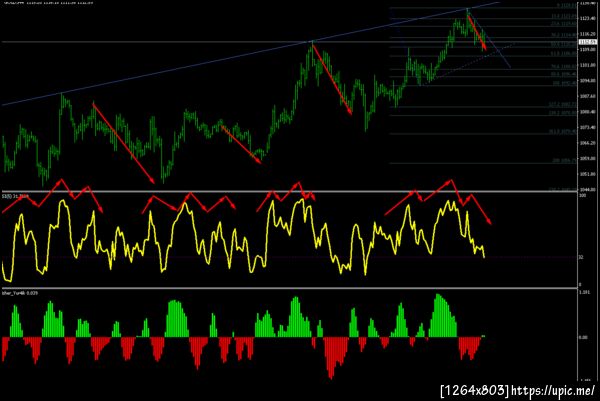Click the 1101.80 price axis label

click(588, 65)
